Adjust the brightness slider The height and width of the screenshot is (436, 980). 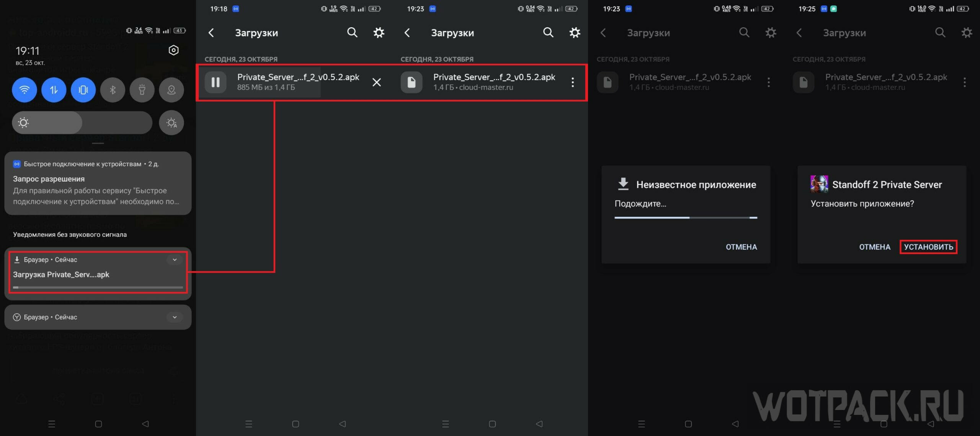pyautogui.click(x=82, y=123)
